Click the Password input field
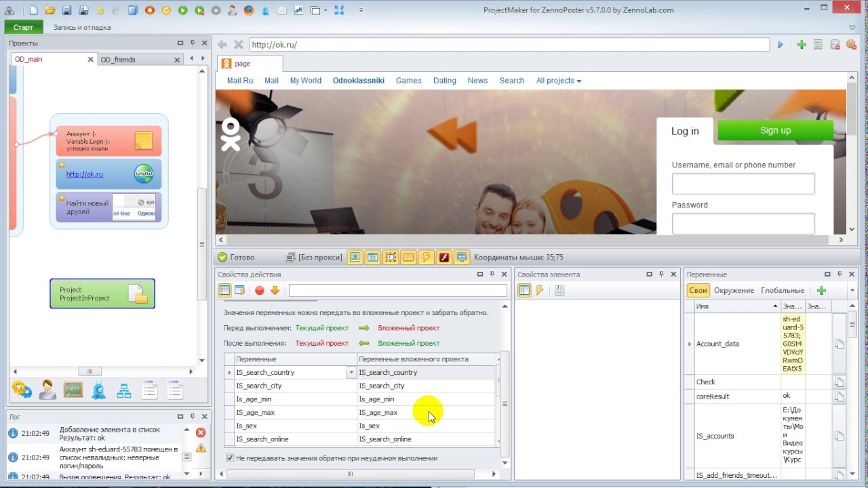Viewport: 868px width, 488px height. tap(743, 224)
